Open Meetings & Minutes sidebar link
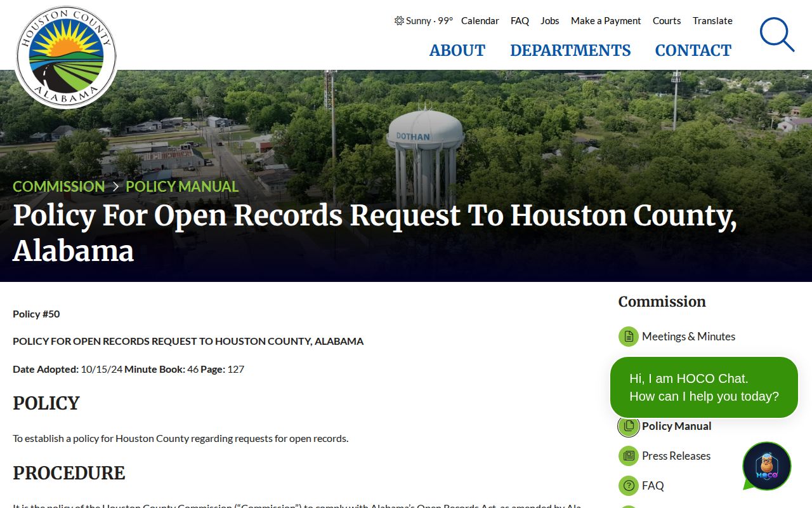This screenshot has height=508, width=812. click(x=688, y=337)
